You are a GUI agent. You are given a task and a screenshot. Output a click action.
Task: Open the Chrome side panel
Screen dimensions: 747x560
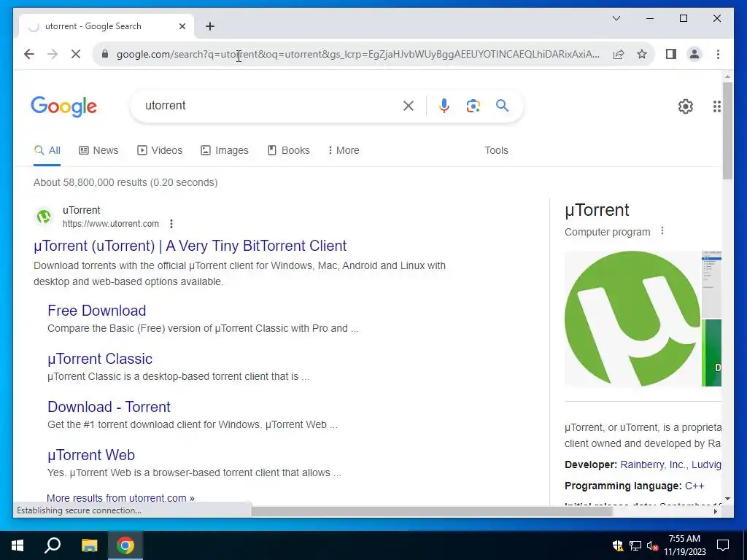pos(671,54)
